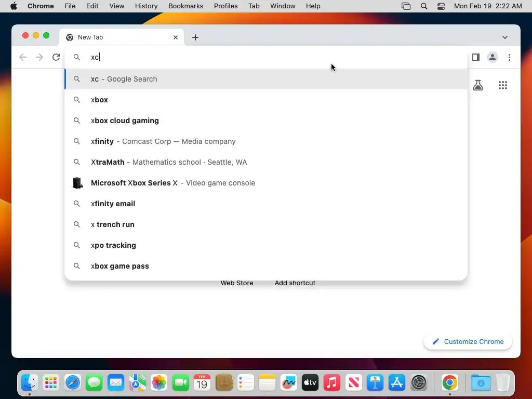Launch Safari from the Dock

[73, 383]
